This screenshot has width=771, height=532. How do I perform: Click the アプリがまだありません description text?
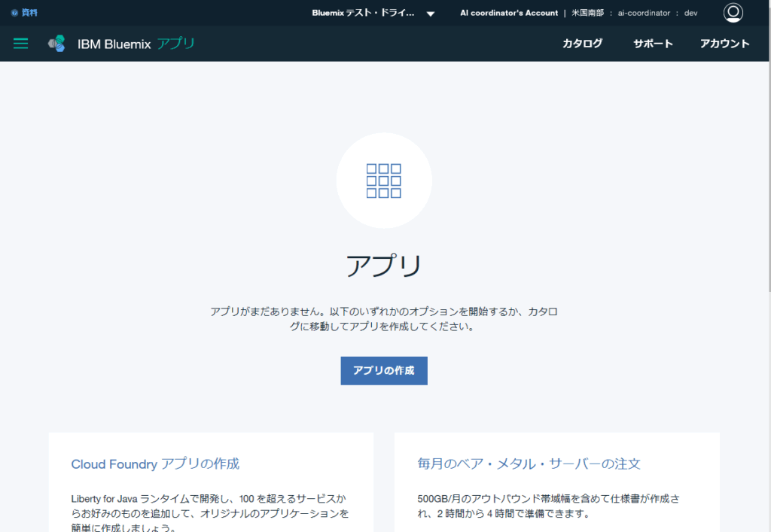pyautogui.click(x=384, y=319)
